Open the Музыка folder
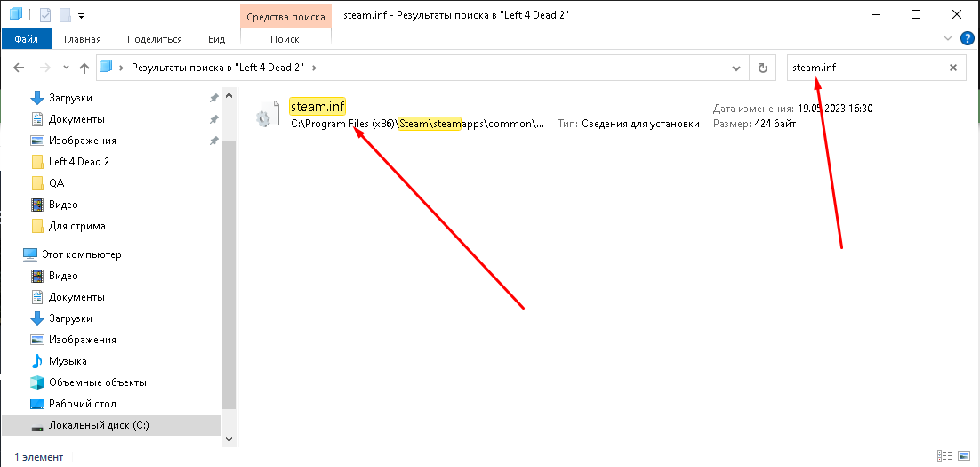This screenshot has width=980, height=467. [x=68, y=361]
